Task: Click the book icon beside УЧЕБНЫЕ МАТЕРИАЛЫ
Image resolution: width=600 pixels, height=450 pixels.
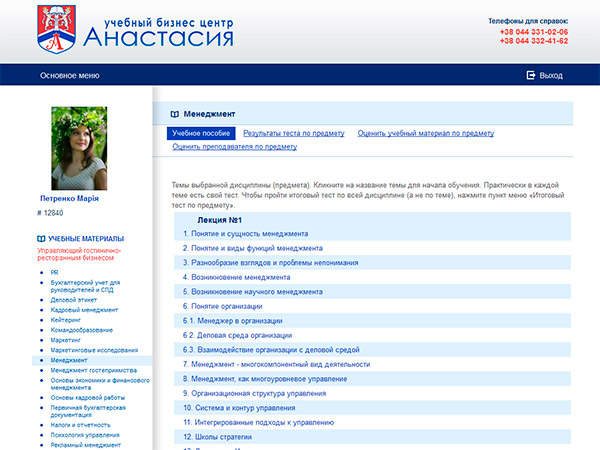Action: pyautogui.click(x=41, y=239)
